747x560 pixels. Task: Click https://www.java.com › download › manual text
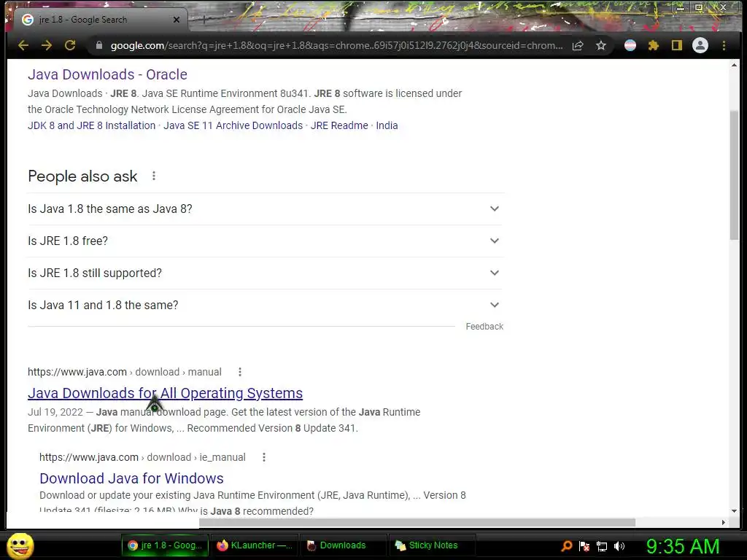point(124,372)
